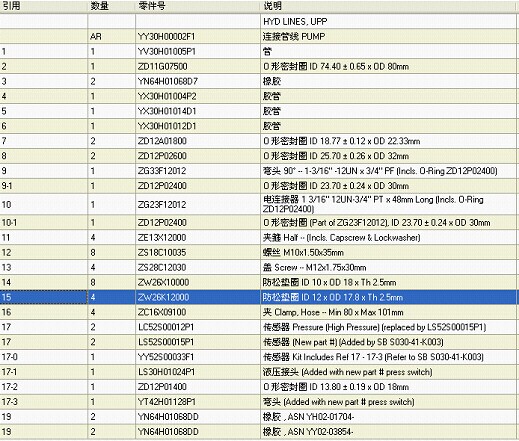Click part number YX30H01004P2

[167, 96]
